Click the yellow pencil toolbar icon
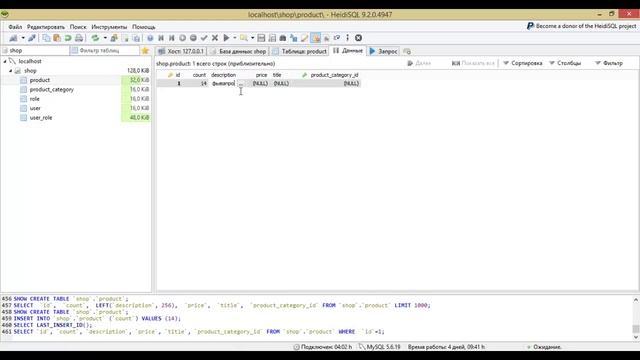 (304, 38)
